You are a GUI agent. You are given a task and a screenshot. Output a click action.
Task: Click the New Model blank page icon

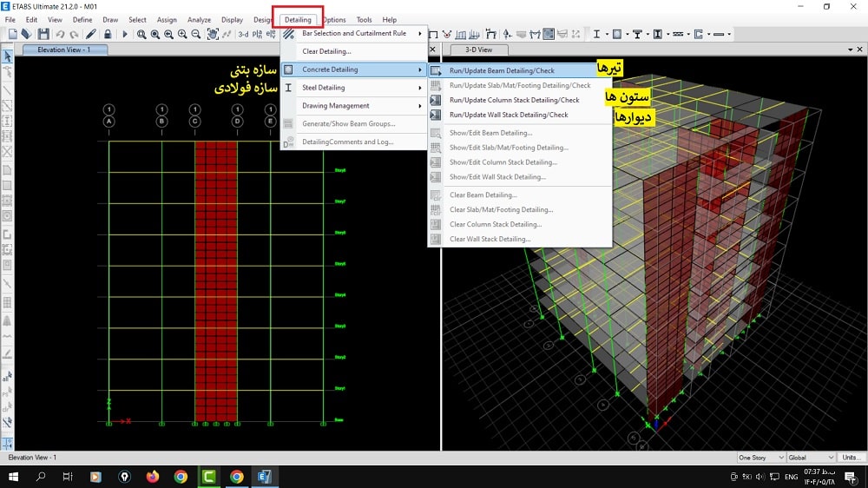point(12,35)
